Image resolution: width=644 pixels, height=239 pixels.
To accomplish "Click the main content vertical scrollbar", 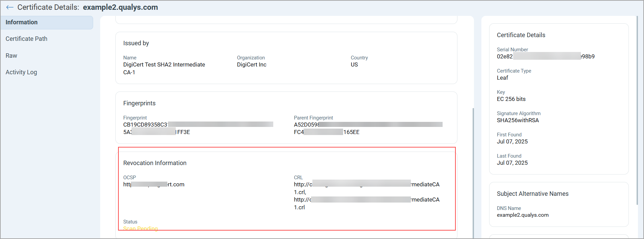I will [473, 173].
